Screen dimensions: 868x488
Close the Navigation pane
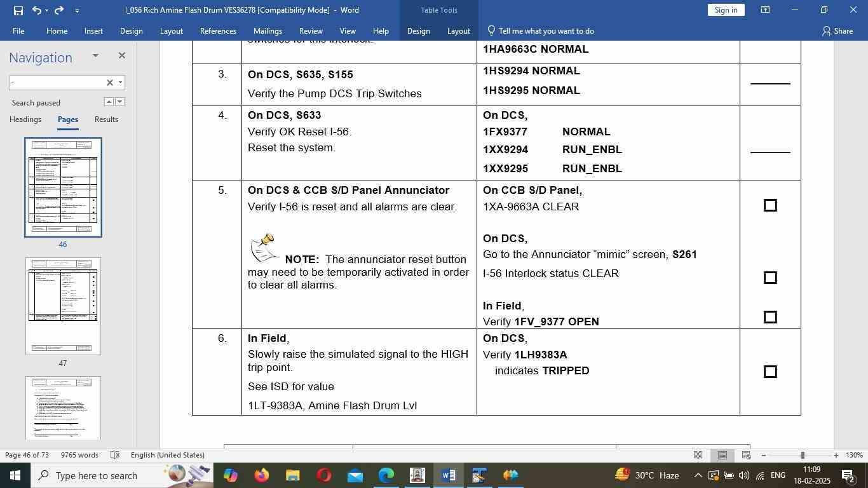click(x=121, y=56)
